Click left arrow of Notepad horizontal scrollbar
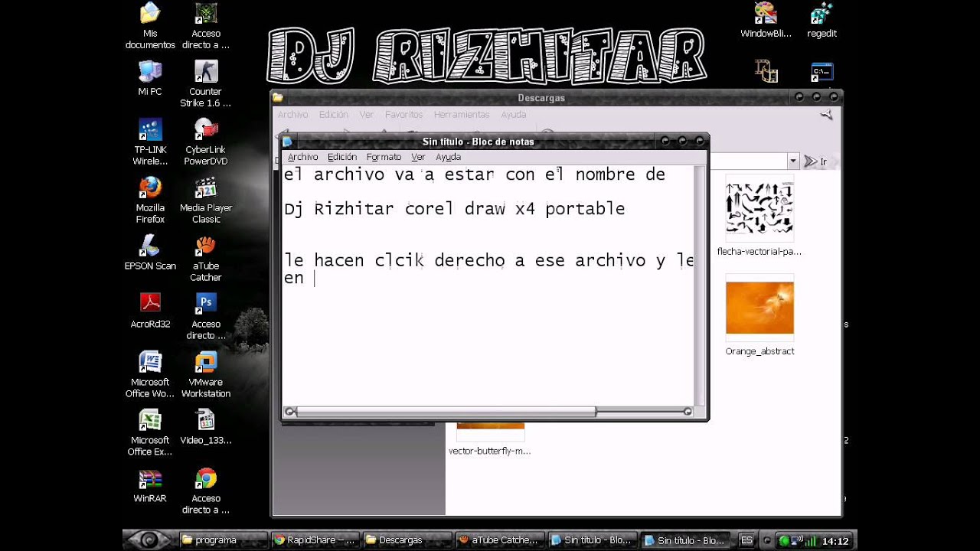The width and height of the screenshot is (980, 551). (289, 412)
